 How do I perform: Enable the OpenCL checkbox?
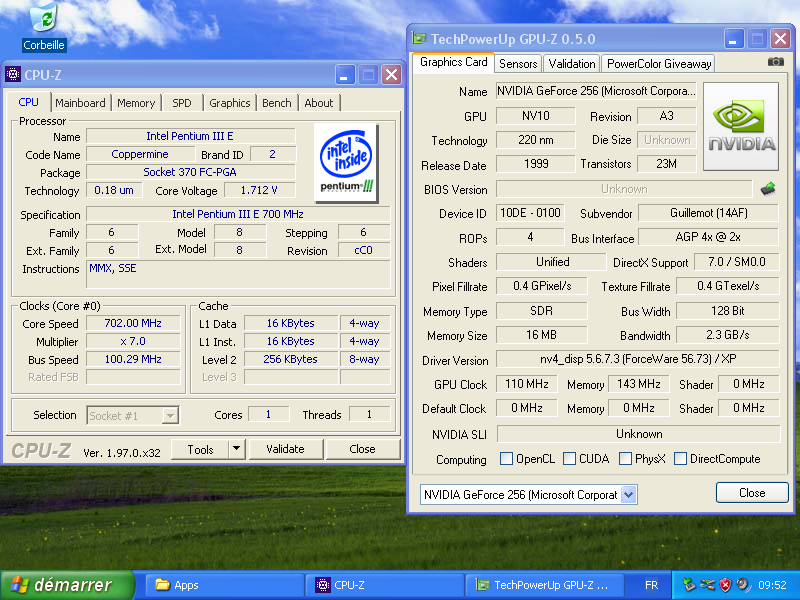point(507,459)
